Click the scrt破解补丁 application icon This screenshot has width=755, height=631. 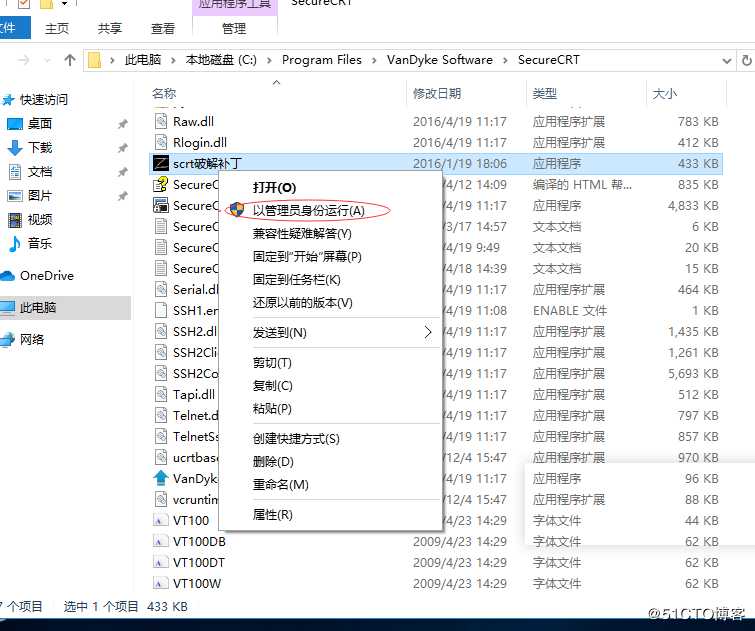(161, 163)
